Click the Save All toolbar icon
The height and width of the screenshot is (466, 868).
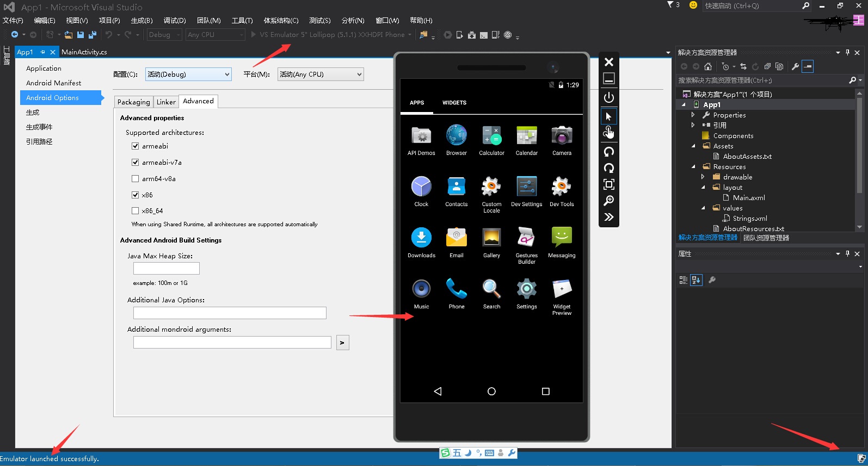tap(92, 35)
